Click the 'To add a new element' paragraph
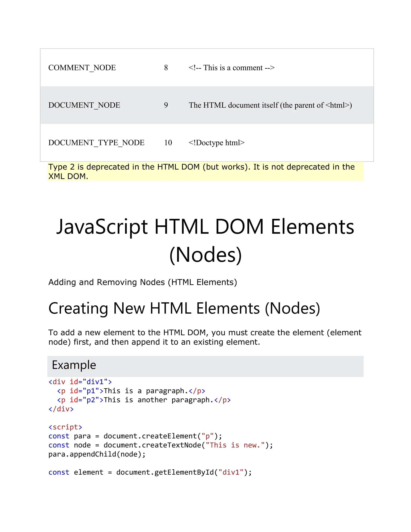This screenshot has width=411, height=532. 205,337
